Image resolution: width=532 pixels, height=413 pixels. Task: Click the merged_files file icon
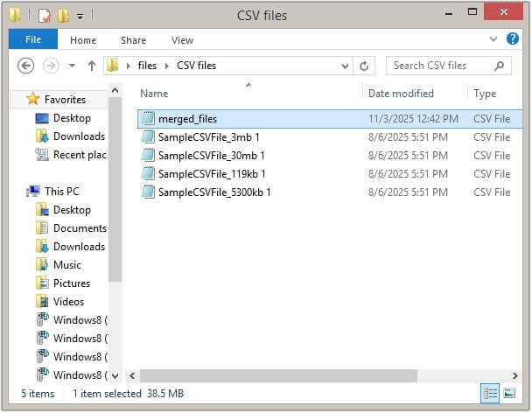coord(148,118)
